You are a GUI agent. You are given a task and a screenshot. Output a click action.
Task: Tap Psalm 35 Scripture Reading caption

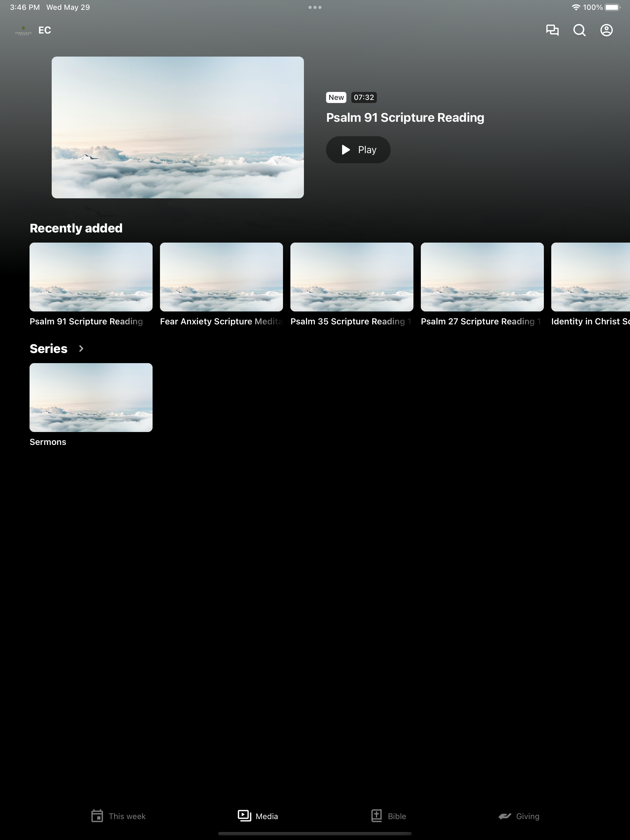(x=350, y=321)
